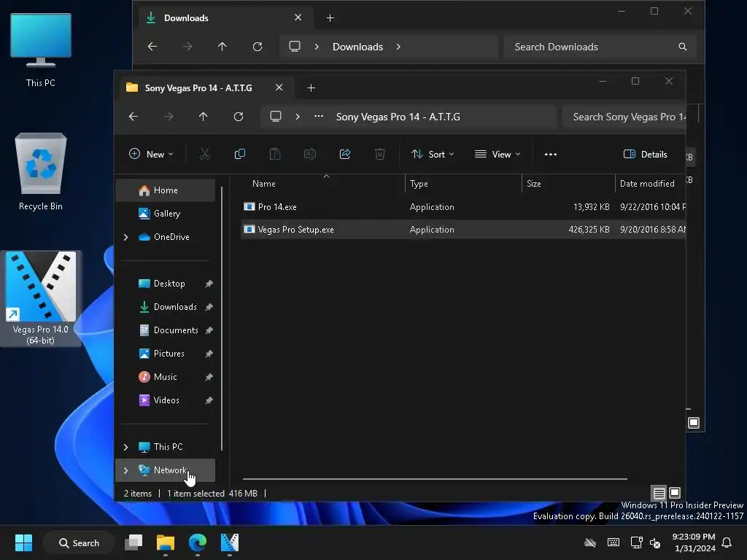This screenshot has width=747, height=560.
Task: Click the Delete trash icon in the toolbar
Action: tap(379, 155)
